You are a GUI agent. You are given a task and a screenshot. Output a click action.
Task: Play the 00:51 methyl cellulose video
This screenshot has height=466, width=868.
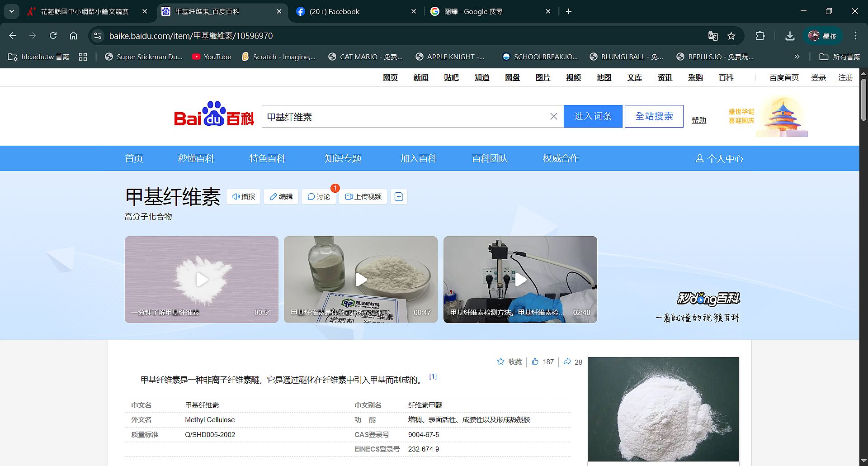pos(202,280)
